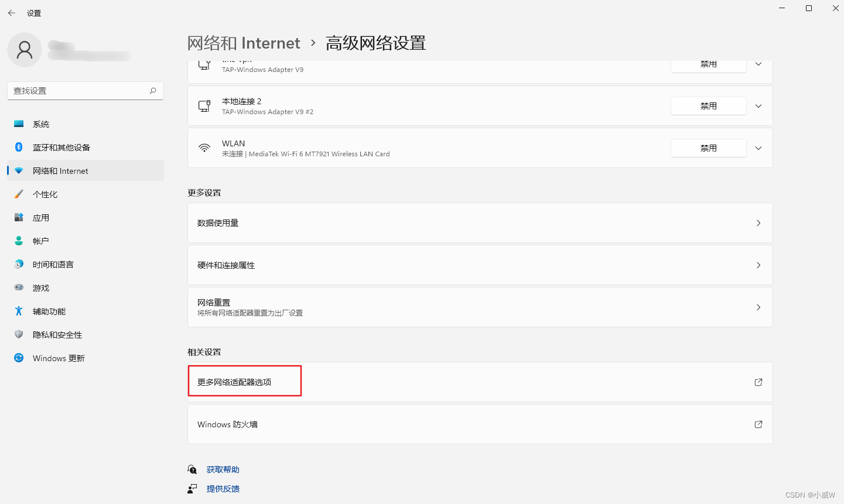The width and height of the screenshot is (844, 504).
Task: Click 禁用 for the top TAP-Windows Adapter V9
Action: pyautogui.click(x=709, y=66)
